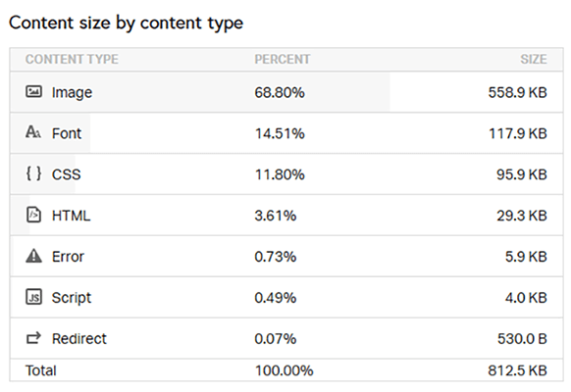Image resolution: width=571 pixels, height=392 pixels.
Task: Select the JS Script icon
Action: [x=34, y=297]
